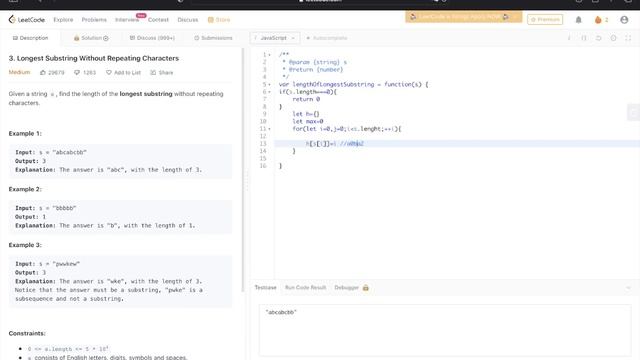The height and width of the screenshot is (360, 640).
Task: Click the 'return 0' code line
Action: [306, 99]
